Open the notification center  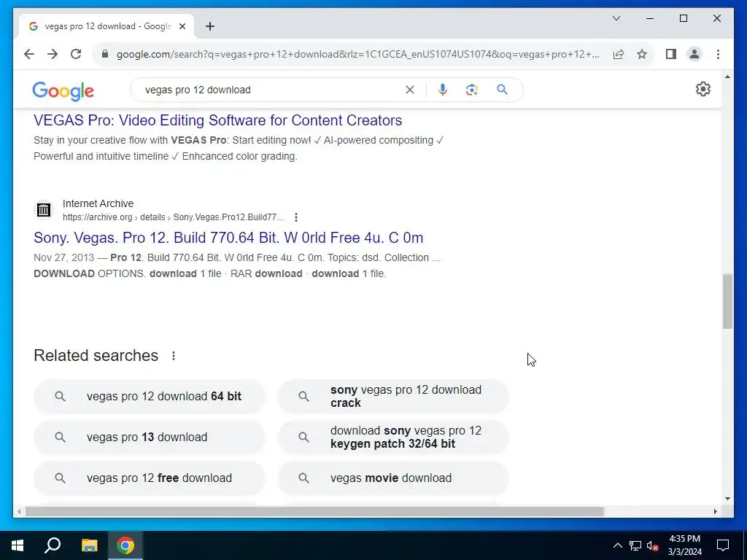[x=723, y=545]
